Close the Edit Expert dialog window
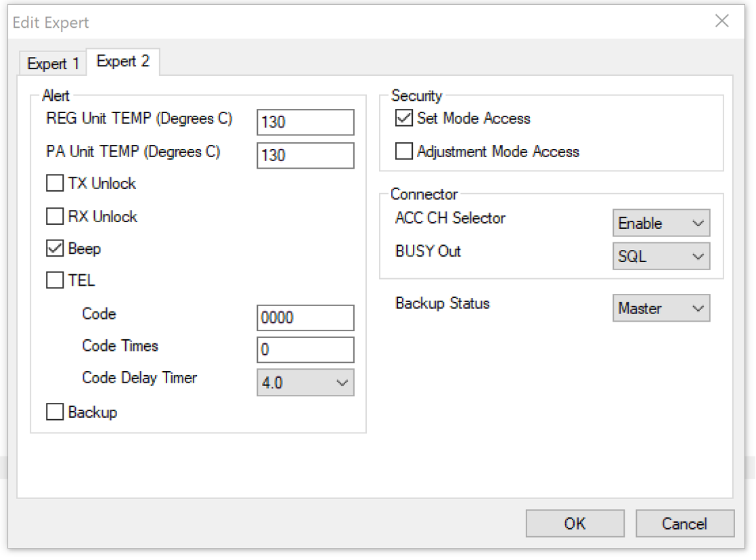 (722, 22)
